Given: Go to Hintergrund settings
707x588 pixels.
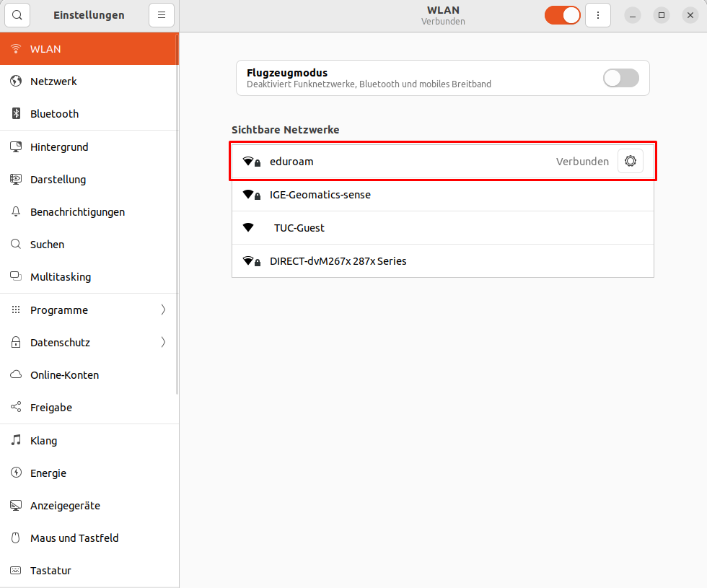Looking at the screenshot, I should coord(89,147).
